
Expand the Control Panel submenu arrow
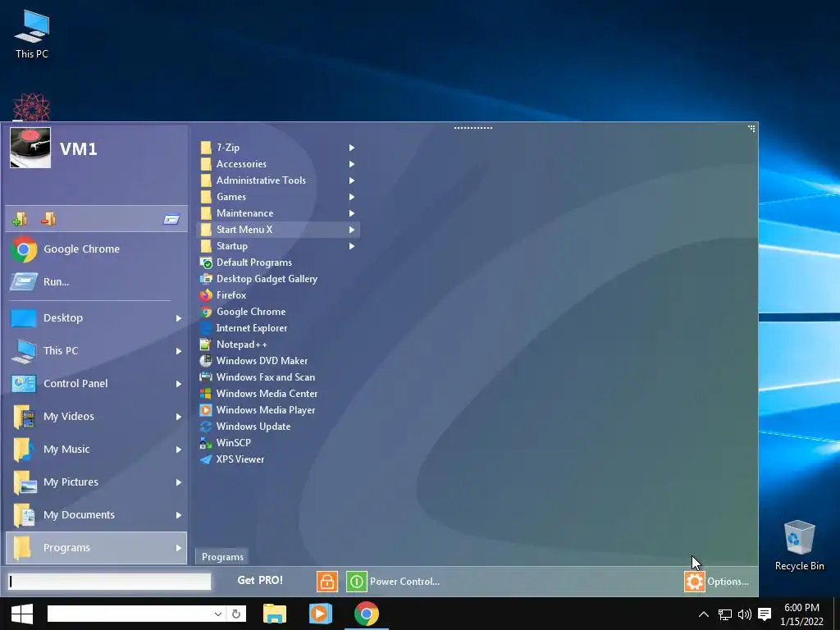[178, 384]
